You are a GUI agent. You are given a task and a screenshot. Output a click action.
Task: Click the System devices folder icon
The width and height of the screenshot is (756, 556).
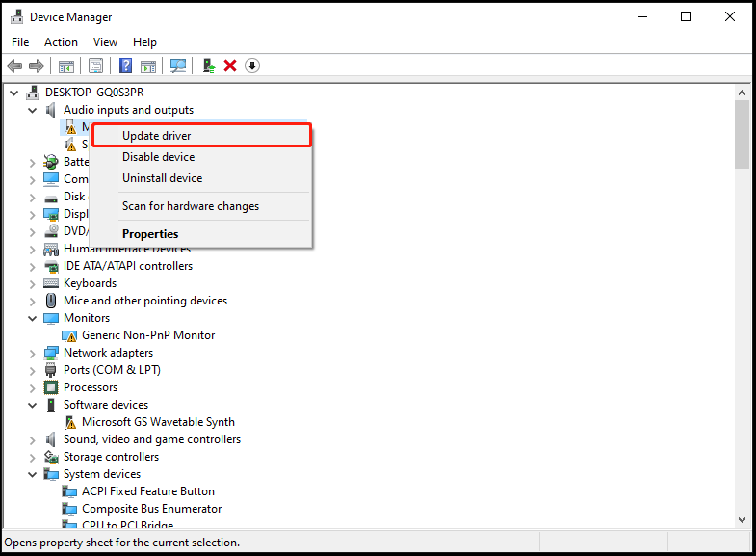51,474
